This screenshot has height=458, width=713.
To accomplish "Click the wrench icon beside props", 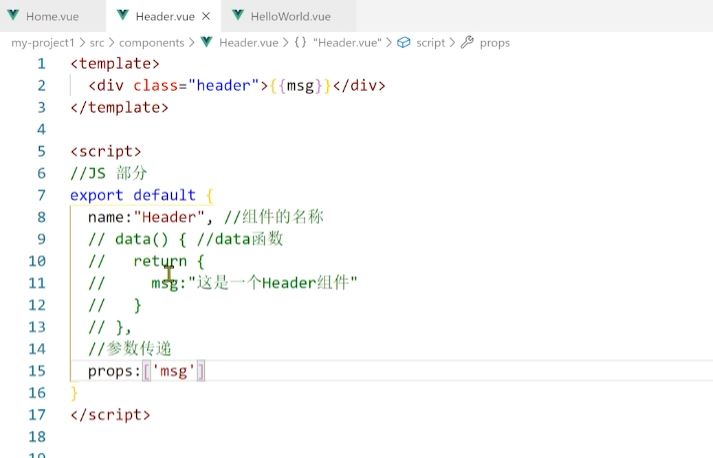I will tap(467, 42).
